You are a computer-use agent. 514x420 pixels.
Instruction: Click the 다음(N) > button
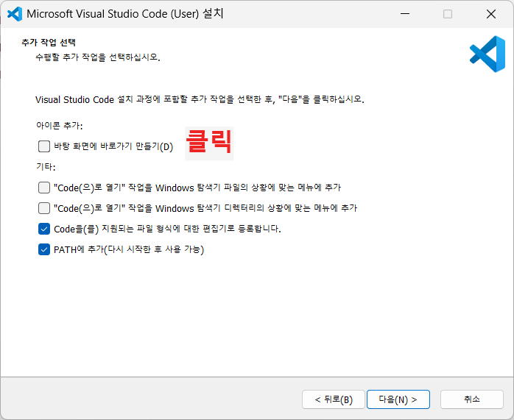tap(398, 399)
